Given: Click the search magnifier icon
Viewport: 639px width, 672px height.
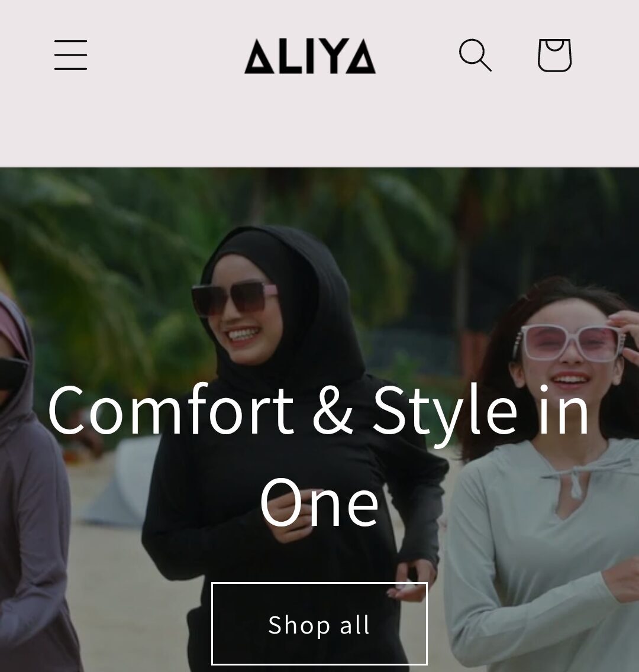Looking at the screenshot, I should [475, 55].
